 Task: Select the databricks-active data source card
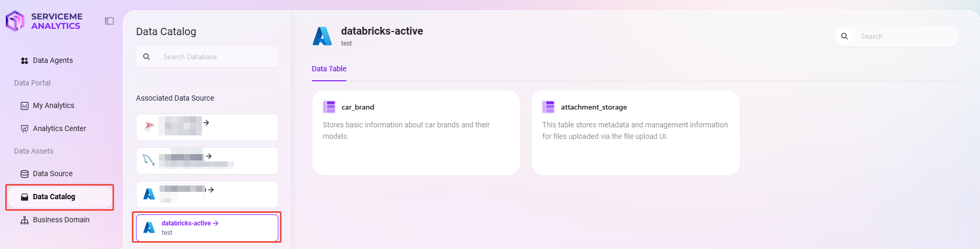click(x=207, y=228)
